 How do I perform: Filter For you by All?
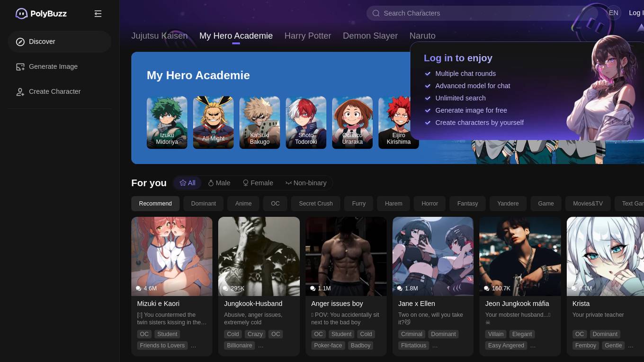coord(188,183)
